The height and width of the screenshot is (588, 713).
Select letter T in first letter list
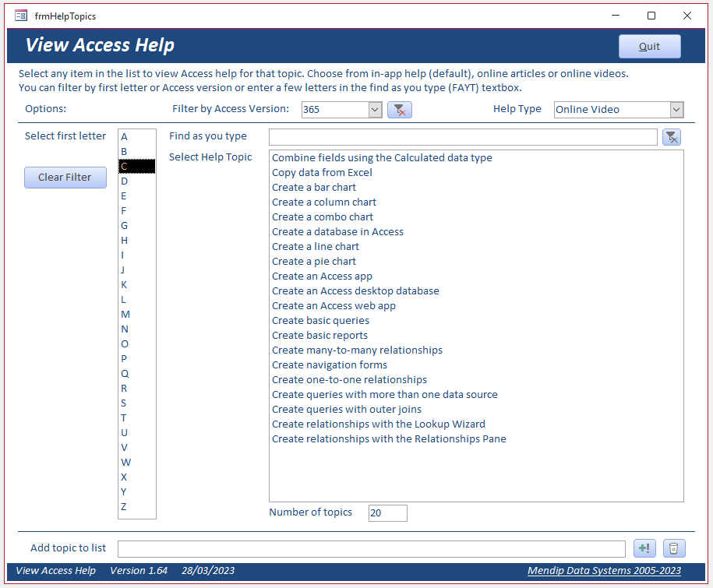click(137, 418)
